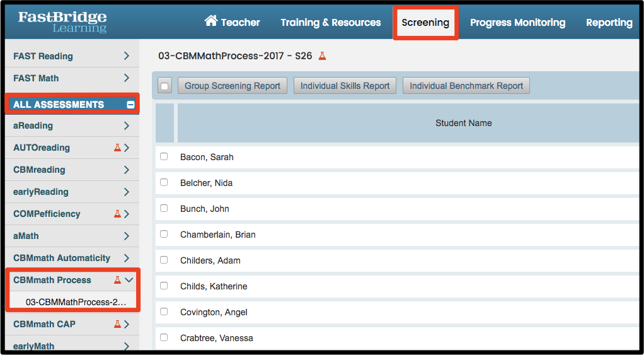Click the ALL ASSESSMENTS header label
The image size is (644, 355).
click(59, 105)
